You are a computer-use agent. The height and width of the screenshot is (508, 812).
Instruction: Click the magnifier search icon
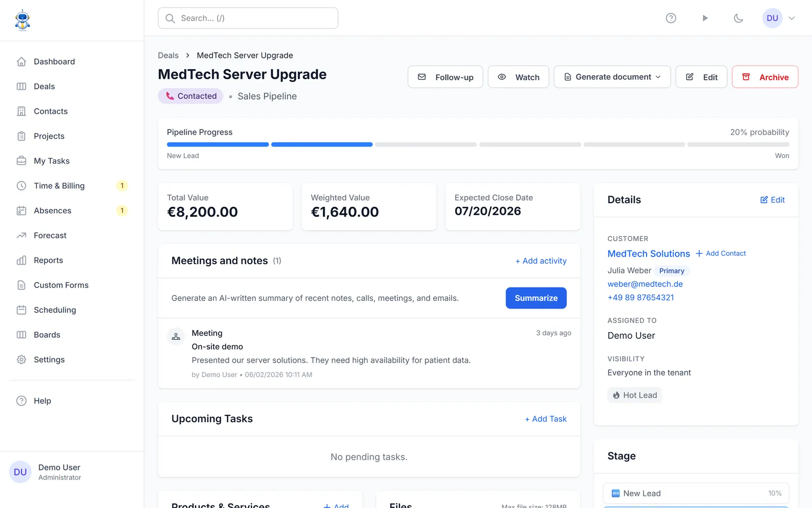pos(171,18)
